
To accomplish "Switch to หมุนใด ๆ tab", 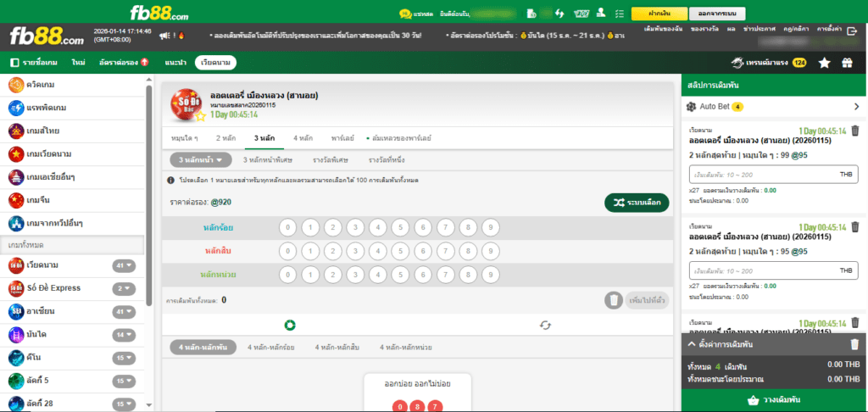I will [x=184, y=138].
